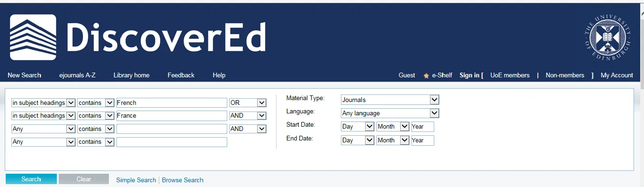The width and height of the screenshot is (644, 187).
Task: Open the Language dropdown
Action: [x=390, y=113]
